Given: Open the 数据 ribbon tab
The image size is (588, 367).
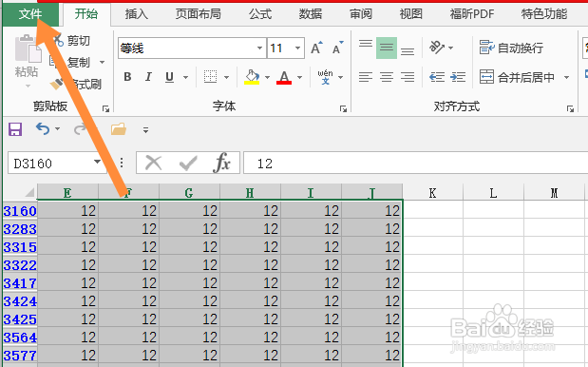Looking at the screenshot, I should tap(311, 14).
